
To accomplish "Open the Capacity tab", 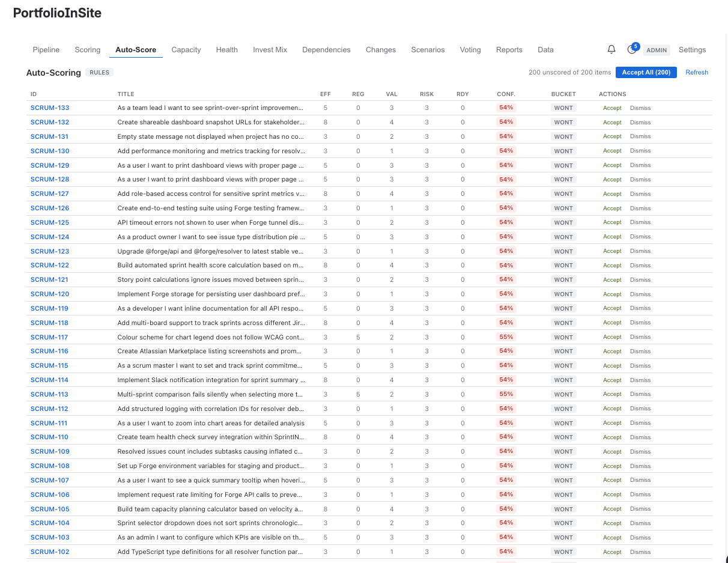I will (186, 50).
